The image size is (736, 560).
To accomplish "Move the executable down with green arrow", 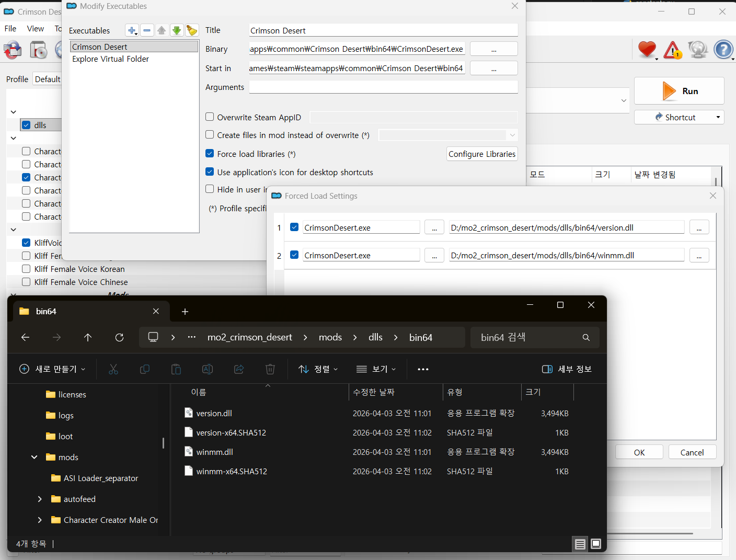I will 177,30.
